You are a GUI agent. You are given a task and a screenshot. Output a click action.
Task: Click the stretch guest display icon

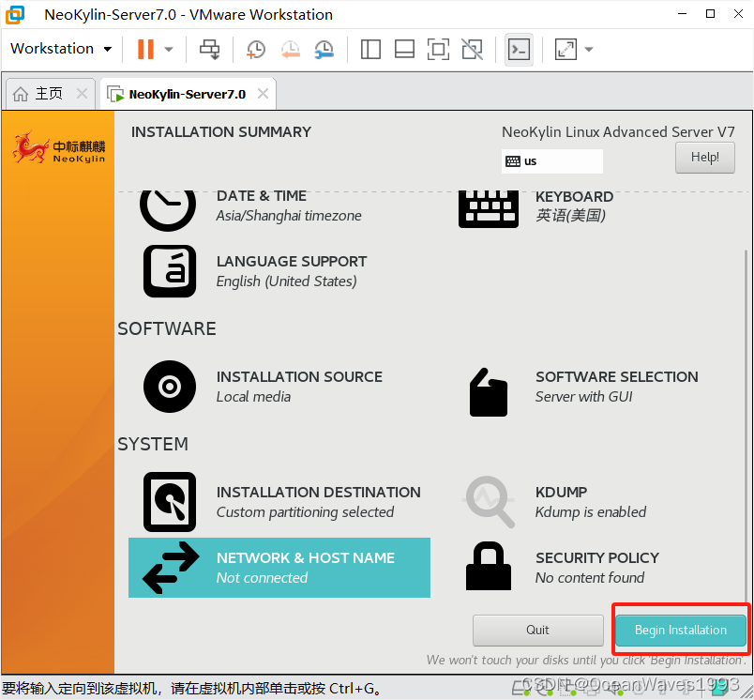click(x=565, y=49)
